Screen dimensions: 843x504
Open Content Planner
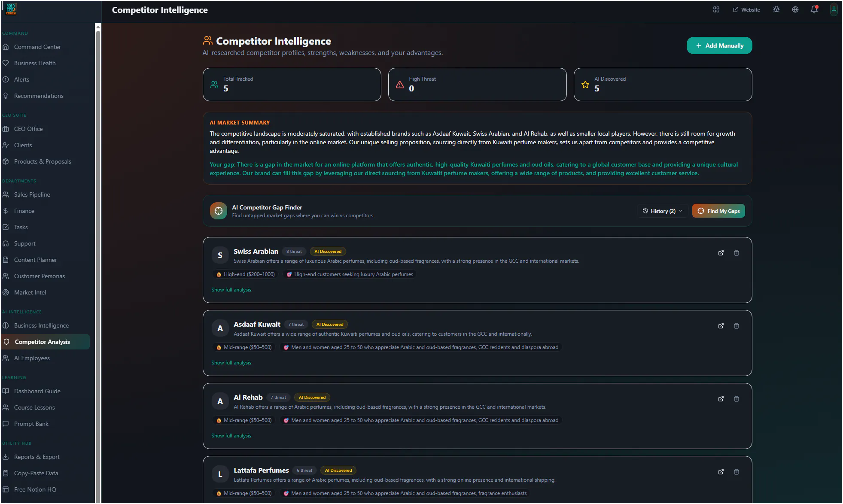coord(46,260)
